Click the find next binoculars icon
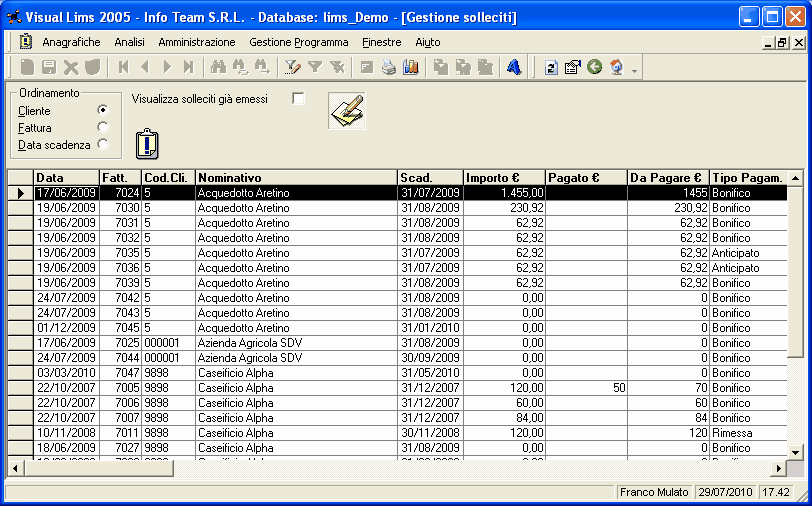The width and height of the screenshot is (812, 506). tap(262, 67)
